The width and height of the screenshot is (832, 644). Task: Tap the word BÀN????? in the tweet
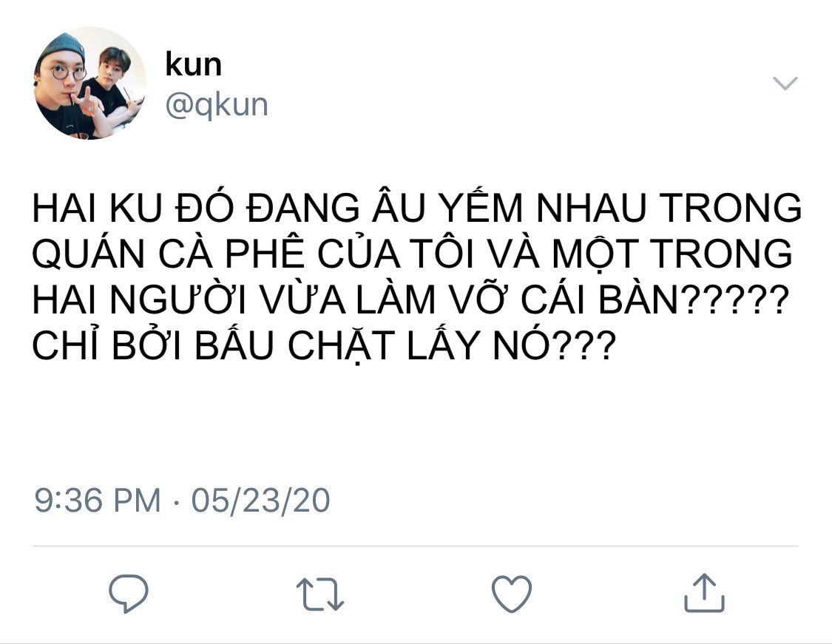click(x=694, y=299)
